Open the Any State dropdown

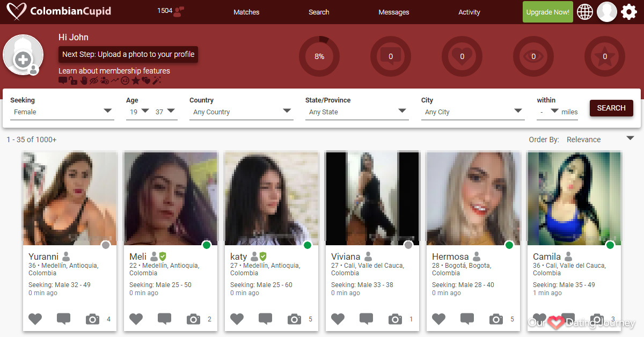[x=357, y=112]
